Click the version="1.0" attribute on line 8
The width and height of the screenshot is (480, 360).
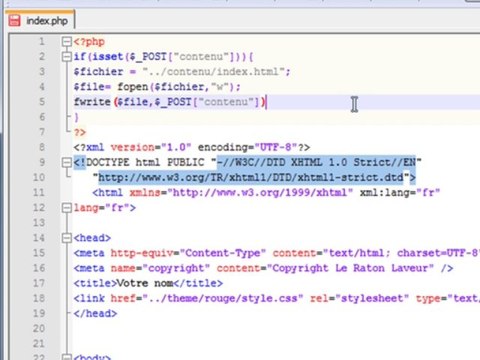click(151, 147)
